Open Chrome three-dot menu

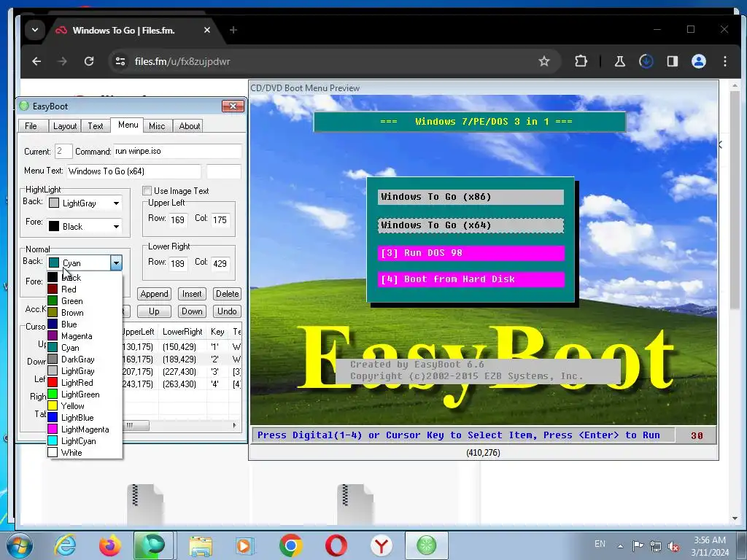pos(724,61)
